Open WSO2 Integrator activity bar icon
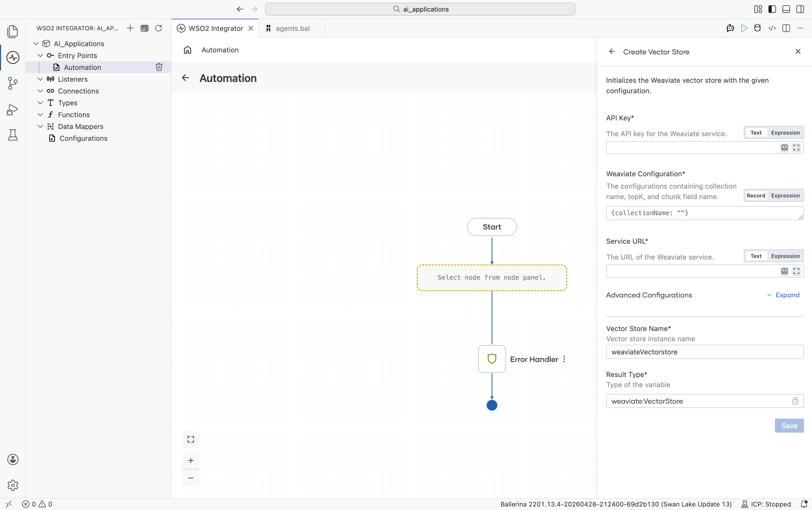 click(x=13, y=57)
